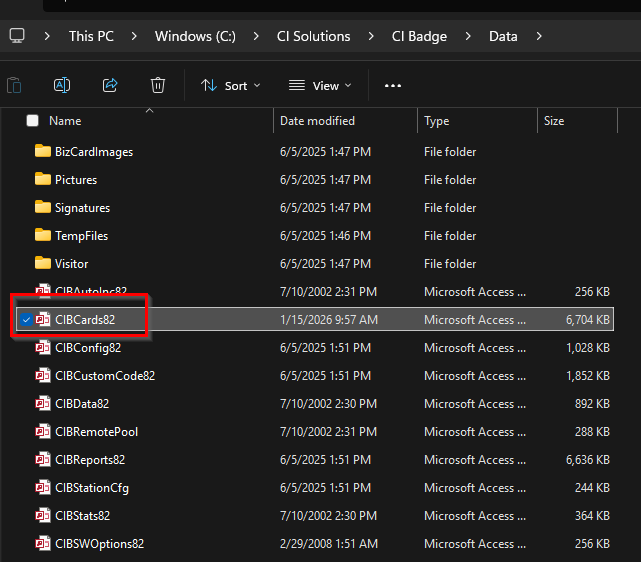Click the computer icon in address bar
The height and width of the screenshot is (562, 641).
[17, 36]
